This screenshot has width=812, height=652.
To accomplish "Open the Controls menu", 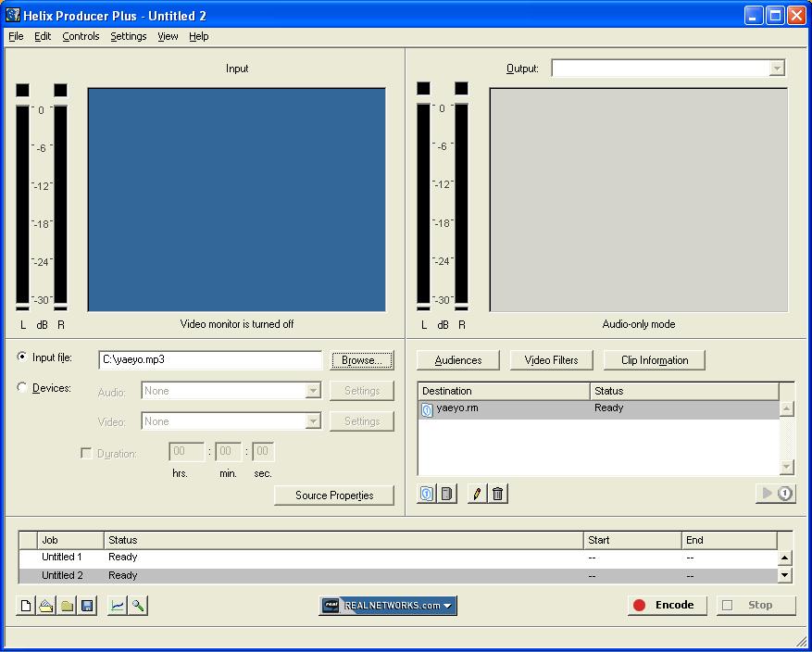I will (x=81, y=36).
